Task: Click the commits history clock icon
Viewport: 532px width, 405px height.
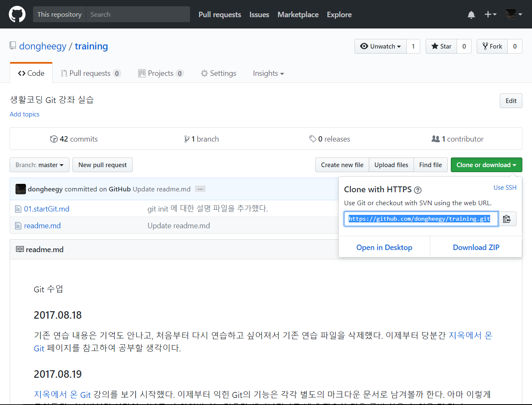Action: [54, 139]
